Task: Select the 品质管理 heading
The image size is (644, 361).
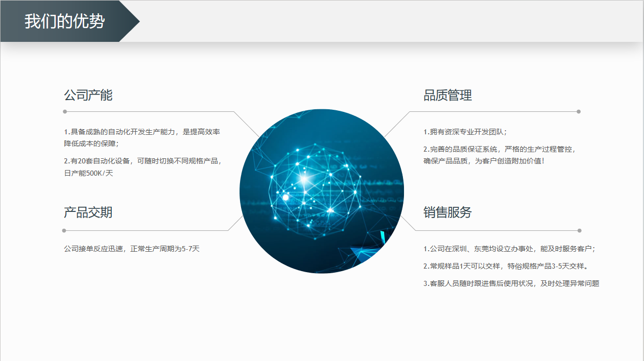Action: [x=447, y=95]
